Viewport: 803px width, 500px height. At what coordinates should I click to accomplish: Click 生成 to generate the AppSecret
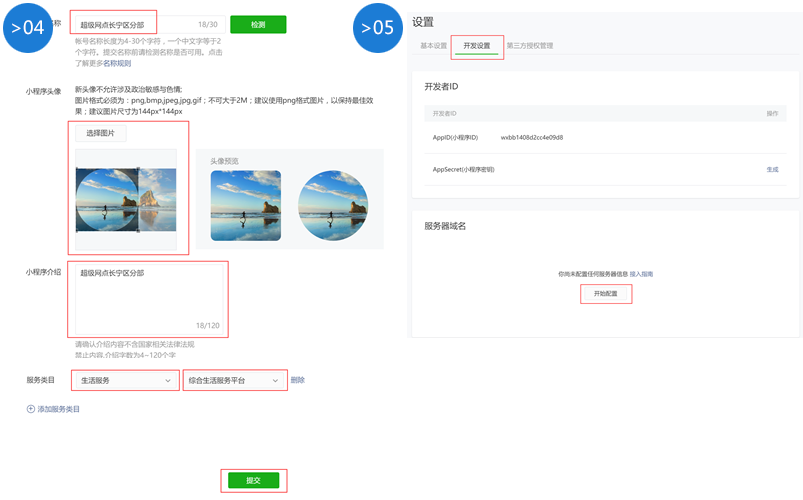pos(771,169)
